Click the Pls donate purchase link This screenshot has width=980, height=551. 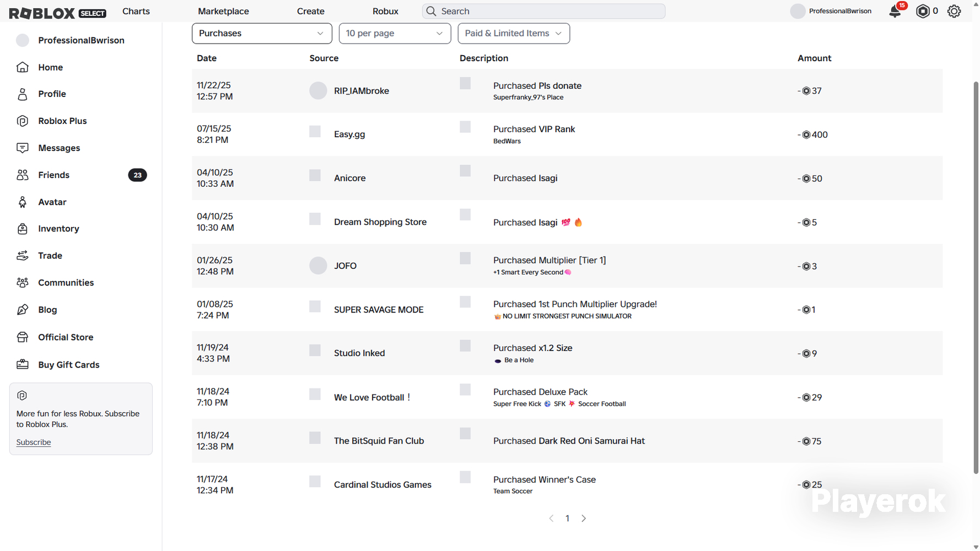click(x=560, y=86)
